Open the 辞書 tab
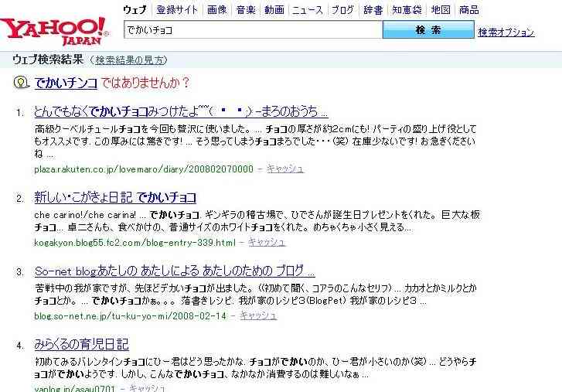This screenshot has width=562, height=392. (x=373, y=10)
